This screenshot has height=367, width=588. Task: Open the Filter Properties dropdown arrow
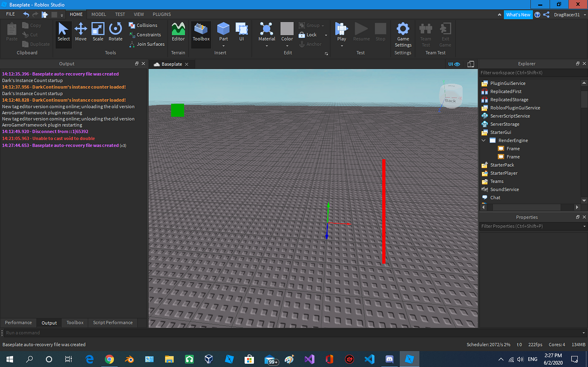[584, 227]
